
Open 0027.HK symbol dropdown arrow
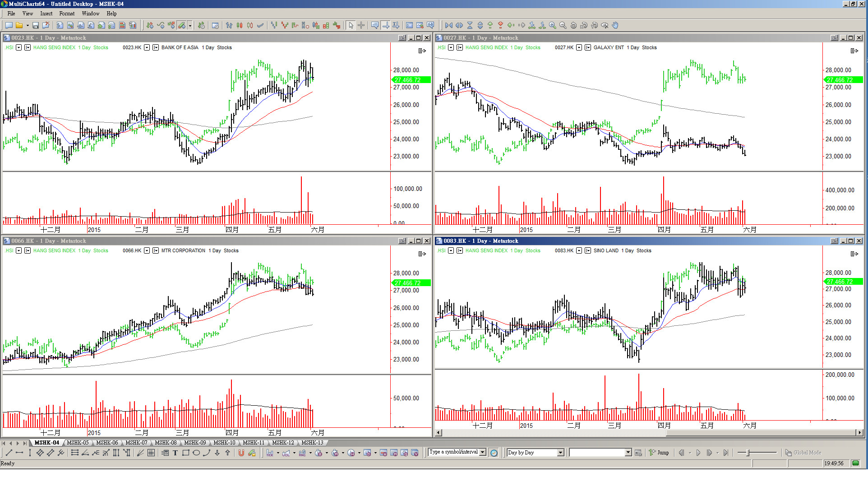pyautogui.click(x=579, y=47)
